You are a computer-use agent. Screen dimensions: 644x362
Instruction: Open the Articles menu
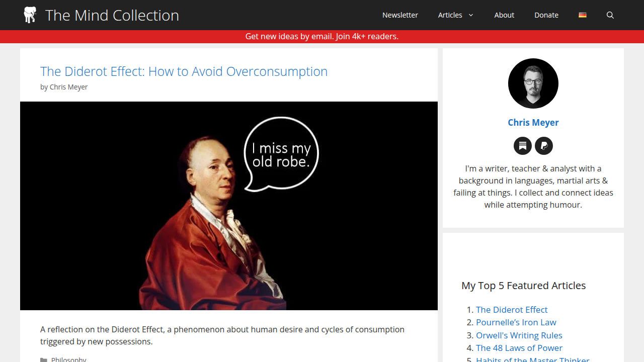(x=450, y=15)
